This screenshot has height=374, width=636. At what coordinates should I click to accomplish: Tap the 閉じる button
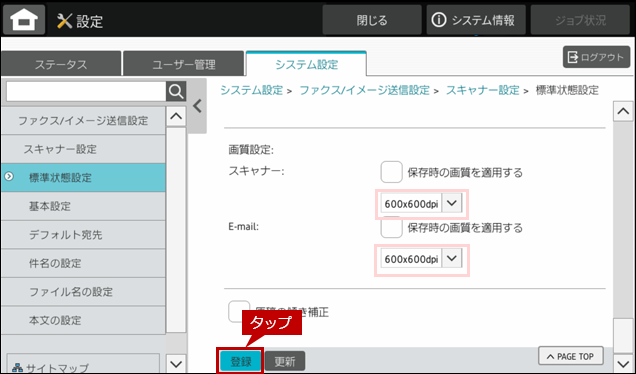(x=372, y=20)
